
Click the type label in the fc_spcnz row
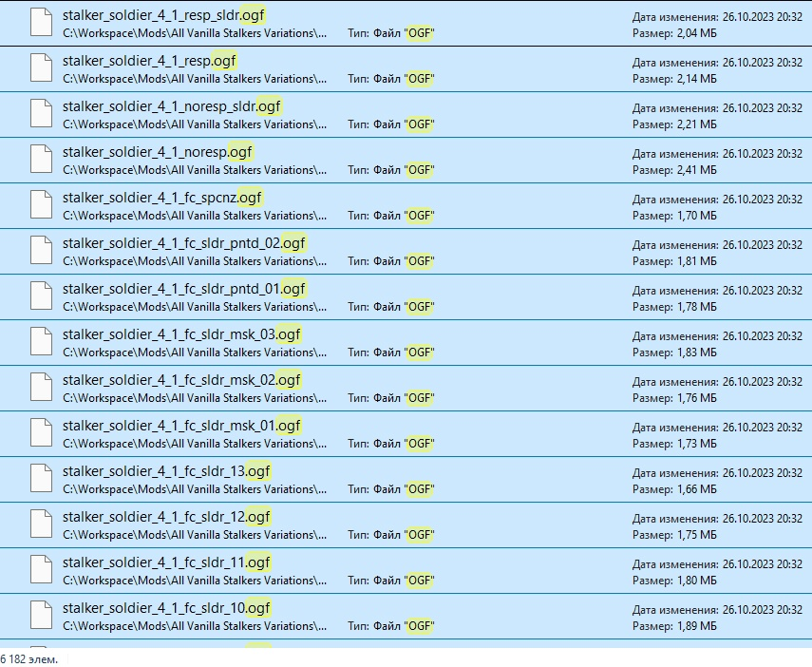coord(391,216)
